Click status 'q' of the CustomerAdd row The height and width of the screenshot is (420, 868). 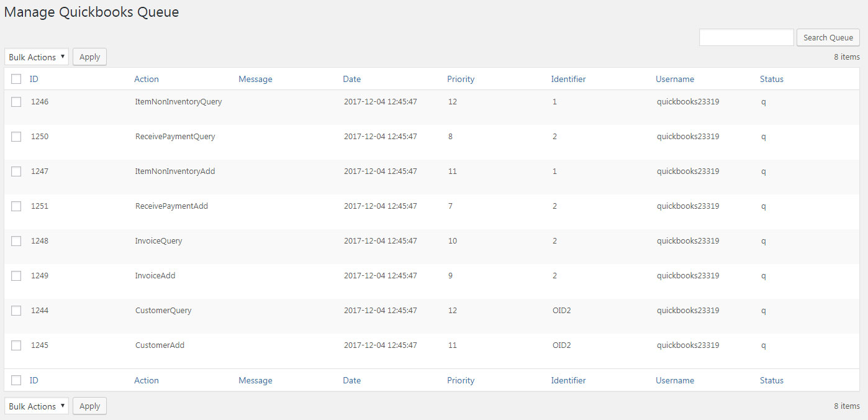pos(764,345)
